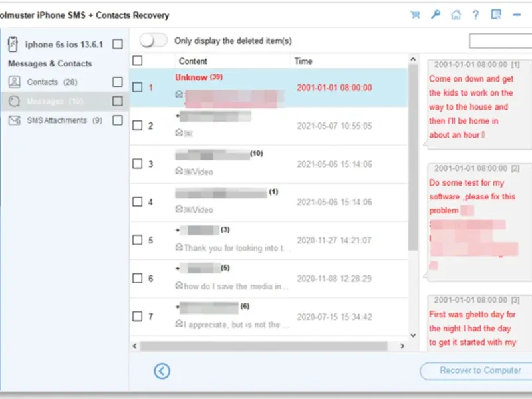Minimize the recovery application window
Image resolution: width=532 pixels, height=399 pixels.
tap(517, 15)
